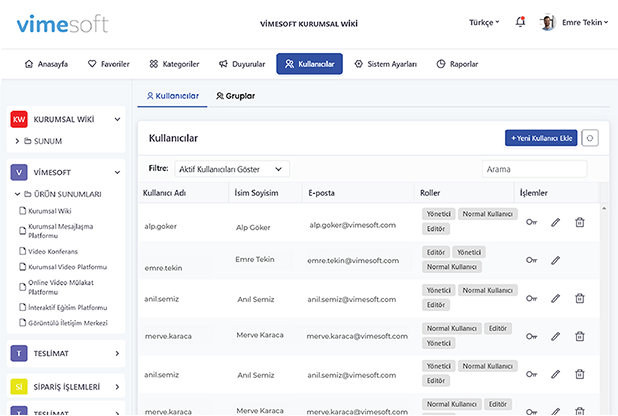Image resolution: width=618 pixels, height=416 pixels.
Task: Click the refresh button beside Yeni Kullanıcı Ekle
Action: point(590,139)
